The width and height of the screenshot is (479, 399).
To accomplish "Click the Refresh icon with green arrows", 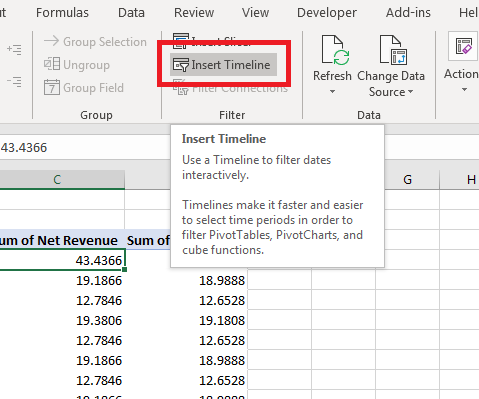I will coord(336,50).
